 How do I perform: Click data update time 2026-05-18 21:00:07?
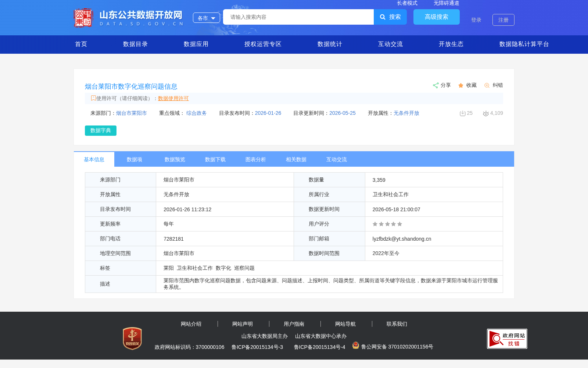[396, 209]
